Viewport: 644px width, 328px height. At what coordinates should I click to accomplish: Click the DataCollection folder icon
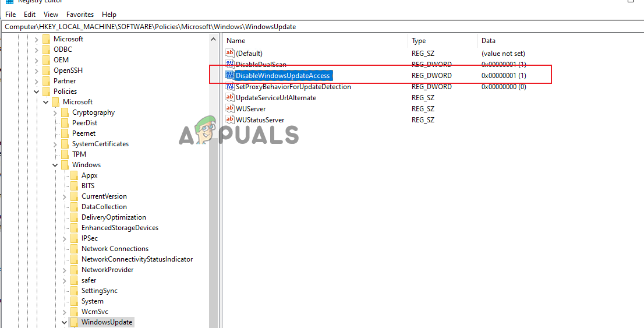point(74,207)
